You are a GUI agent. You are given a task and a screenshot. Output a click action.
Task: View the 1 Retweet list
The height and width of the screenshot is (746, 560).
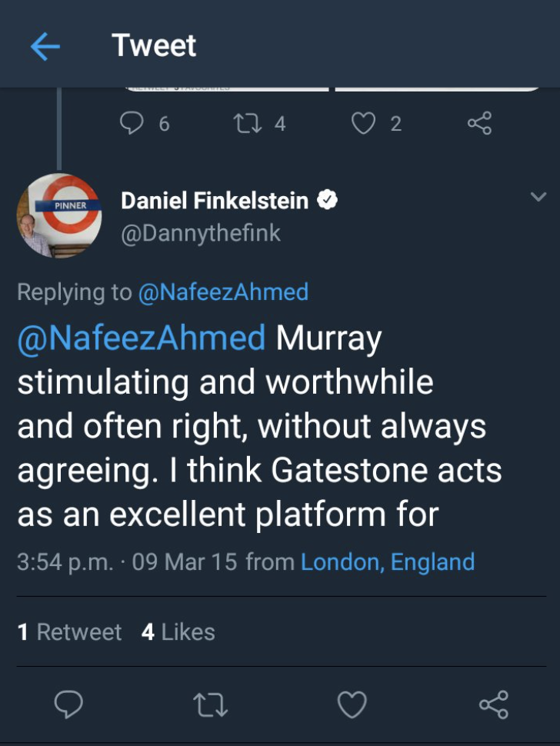pyautogui.click(x=69, y=632)
